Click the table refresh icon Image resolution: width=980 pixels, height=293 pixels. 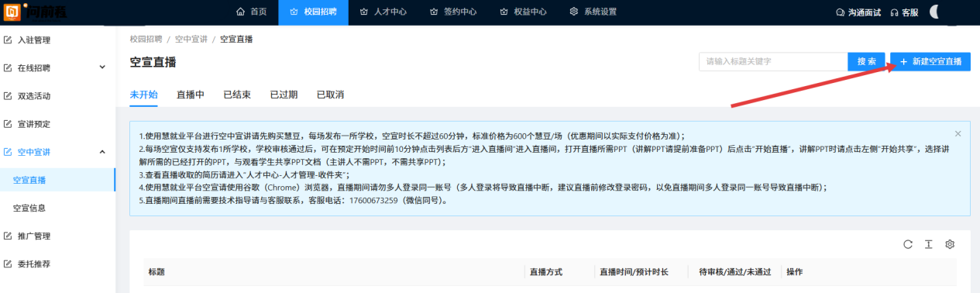coord(908,244)
